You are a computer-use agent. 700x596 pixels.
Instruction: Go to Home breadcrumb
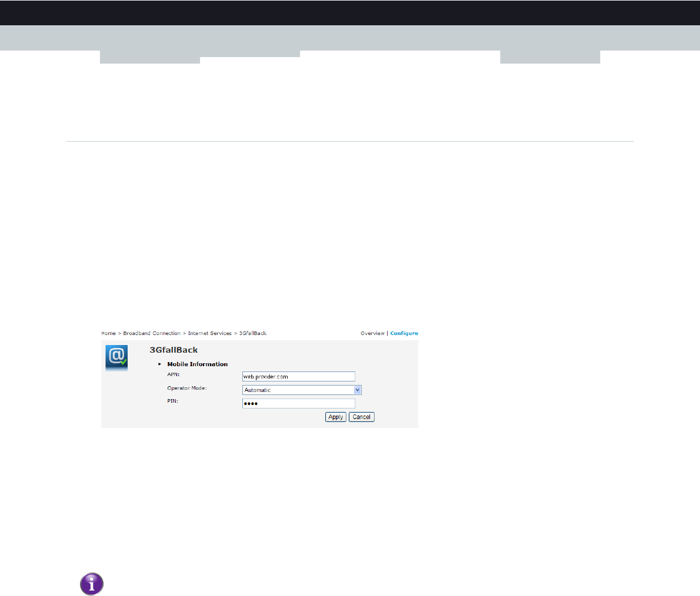coord(108,333)
